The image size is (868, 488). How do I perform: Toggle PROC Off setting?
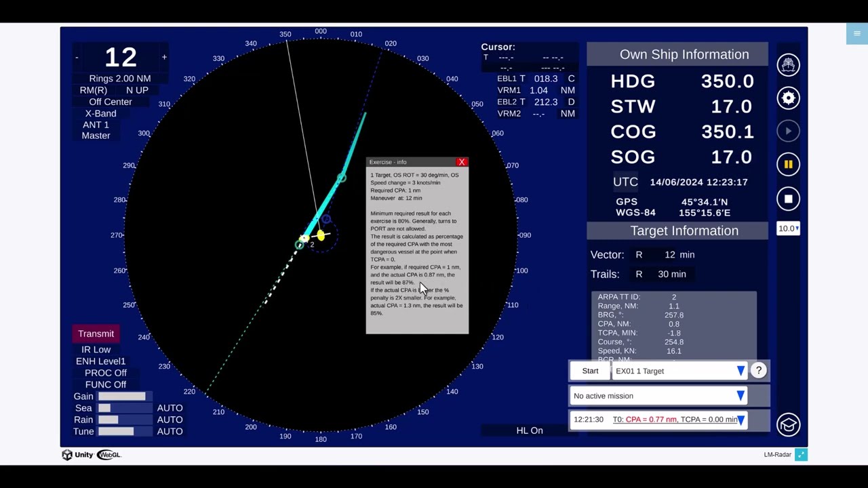point(105,373)
